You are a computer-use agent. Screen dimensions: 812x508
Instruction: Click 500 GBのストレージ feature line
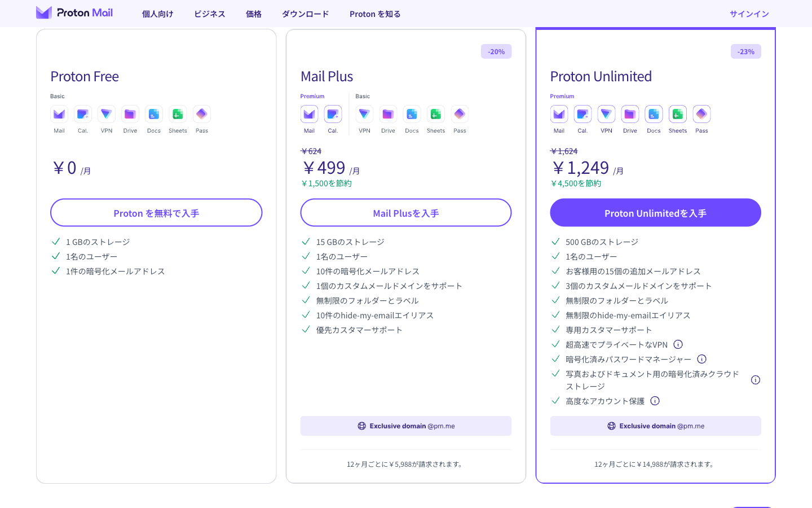coord(602,242)
